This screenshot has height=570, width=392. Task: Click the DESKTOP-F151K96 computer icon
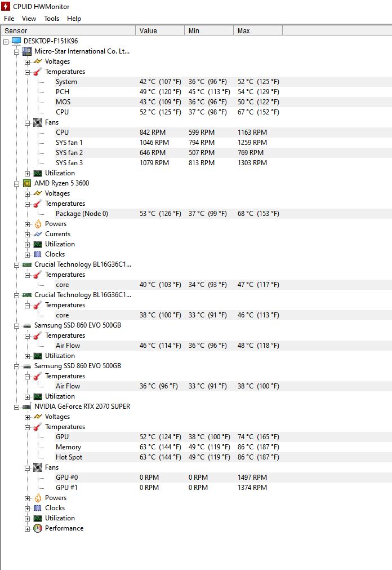click(x=17, y=41)
